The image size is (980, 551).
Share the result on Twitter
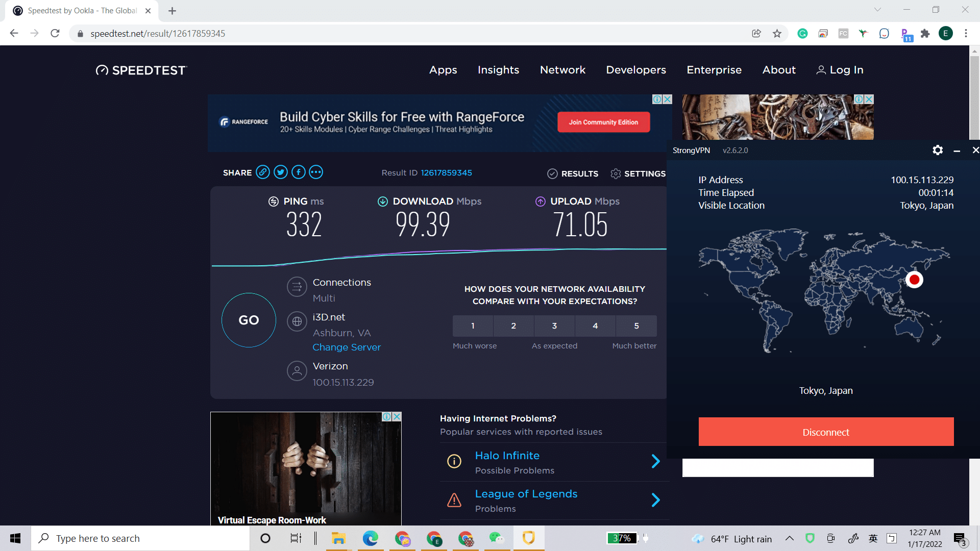[x=281, y=172]
